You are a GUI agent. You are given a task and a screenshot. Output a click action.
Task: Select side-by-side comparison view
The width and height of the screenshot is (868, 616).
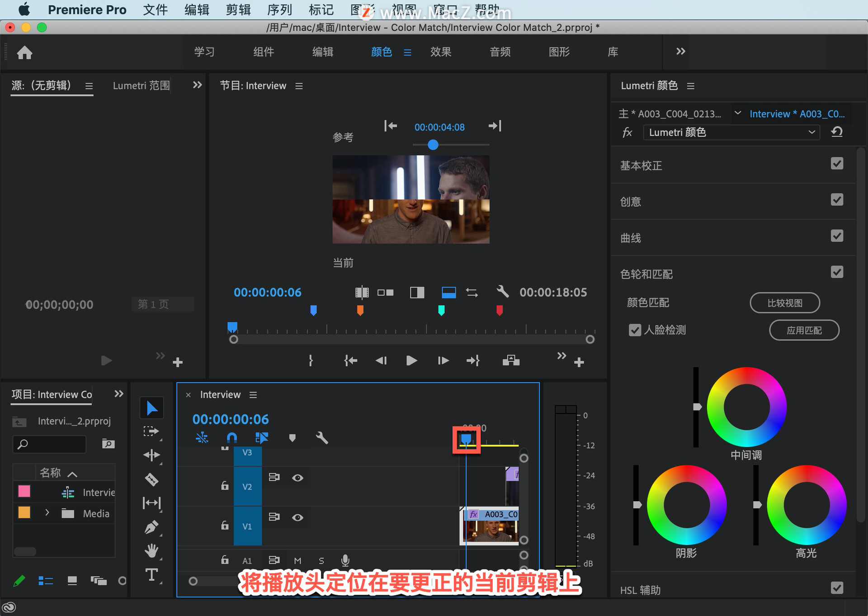pyautogui.click(x=385, y=293)
